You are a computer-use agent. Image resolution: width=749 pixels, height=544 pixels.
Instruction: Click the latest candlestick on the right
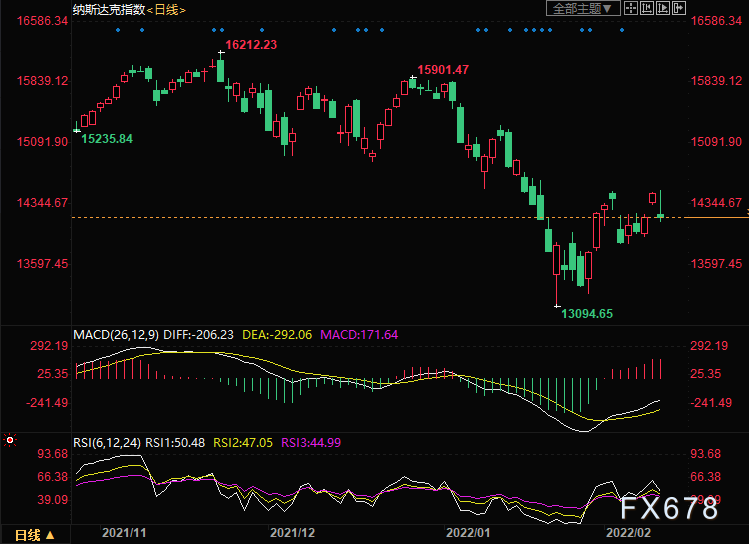pos(661,216)
